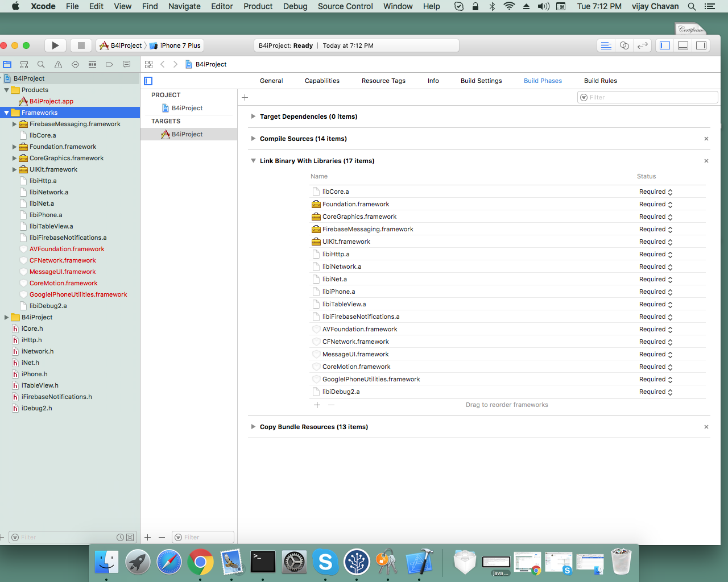Open the Navigate menu
This screenshot has width=728, height=582.
click(184, 6)
